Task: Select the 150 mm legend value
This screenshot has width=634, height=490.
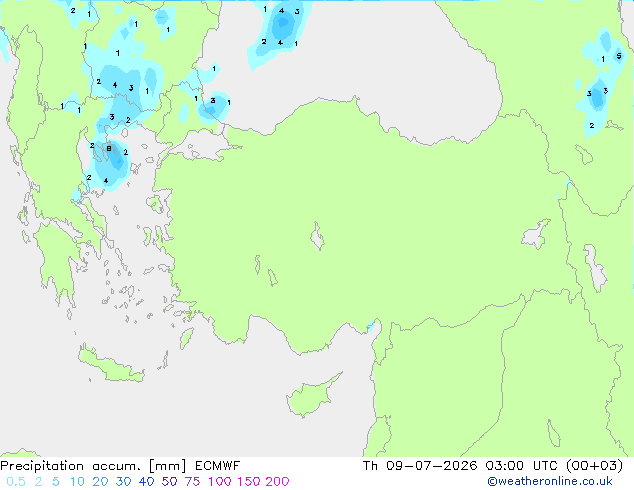Action: coord(248,482)
